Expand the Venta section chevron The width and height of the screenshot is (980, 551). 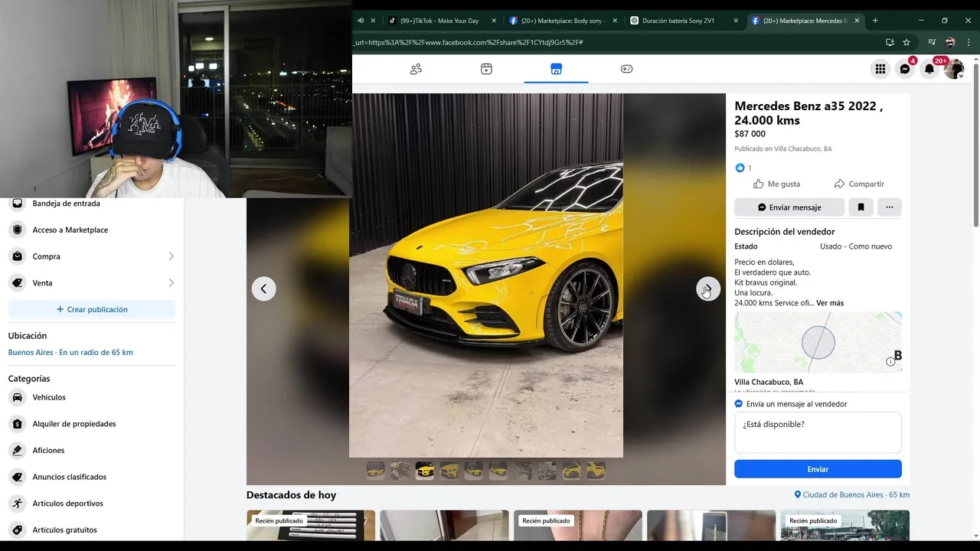tap(171, 283)
